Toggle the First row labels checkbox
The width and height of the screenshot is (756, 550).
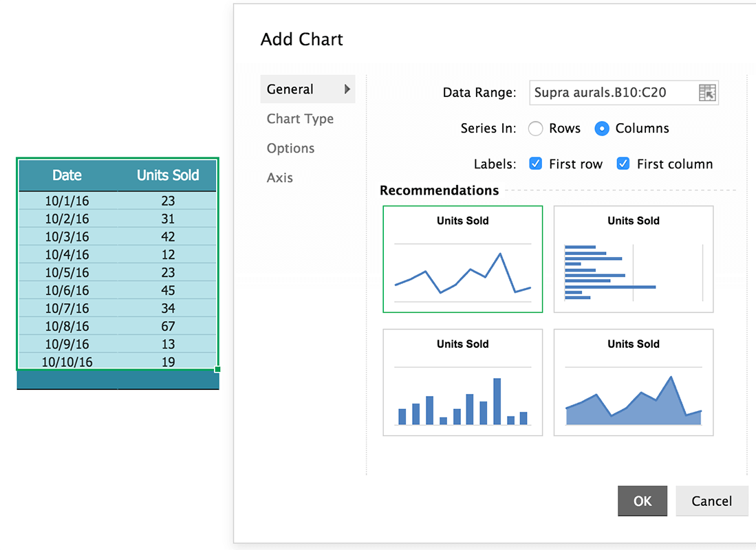point(536,164)
